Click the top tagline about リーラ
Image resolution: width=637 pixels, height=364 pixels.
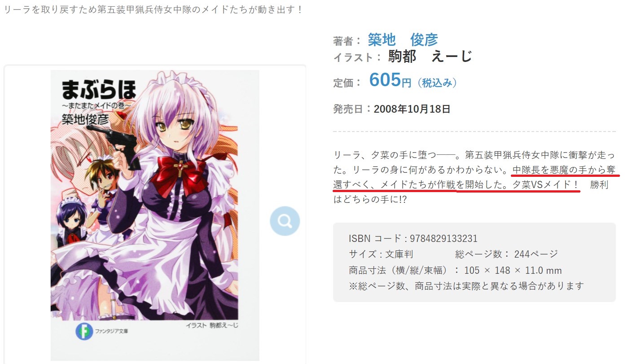(153, 9)
